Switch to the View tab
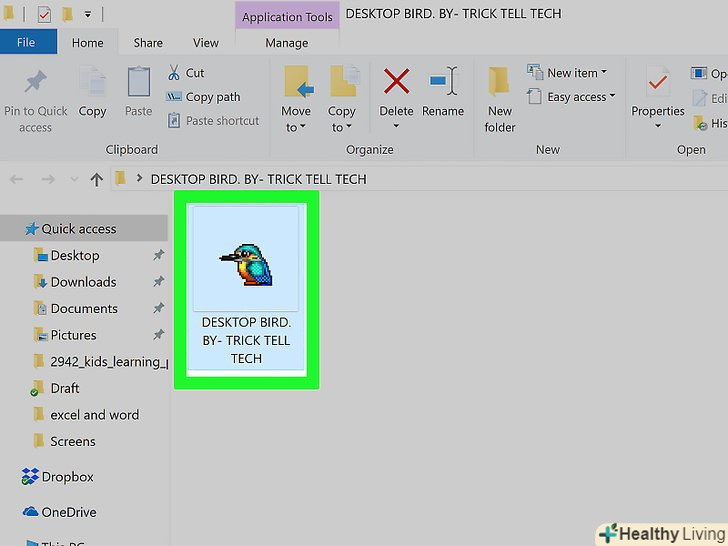The height and width of the screenshot is (546, 728). pyautogui.click(x=206, y=43)
